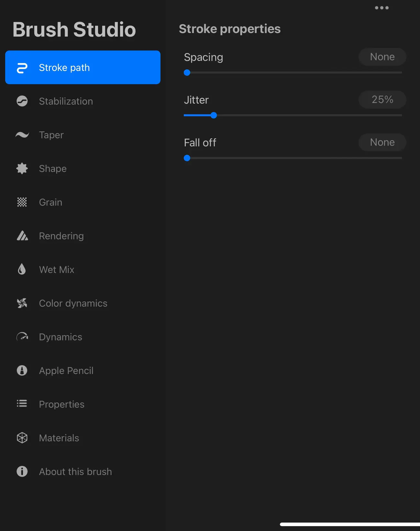This screenshot has height=531, width=420.
Task: Click the Taper wave icon
Action: (x=22, y=135)
